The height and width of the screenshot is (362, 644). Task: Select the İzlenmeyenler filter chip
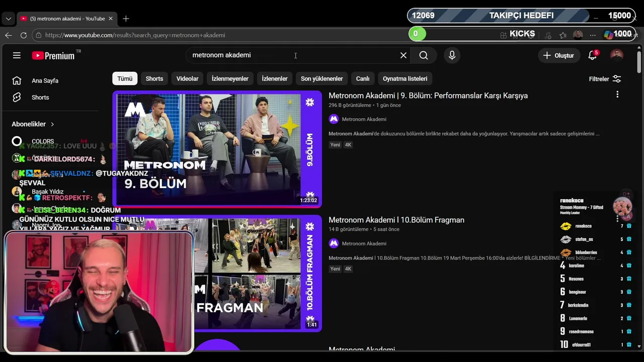tap(230, 78)
